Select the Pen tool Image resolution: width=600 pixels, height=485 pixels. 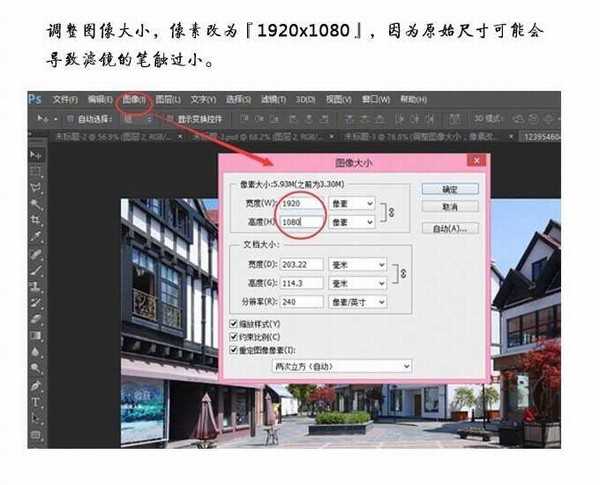coord(36,385)
